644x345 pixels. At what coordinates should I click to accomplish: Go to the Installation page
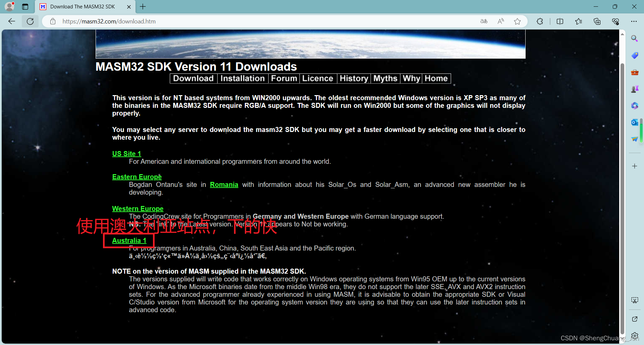243,78
